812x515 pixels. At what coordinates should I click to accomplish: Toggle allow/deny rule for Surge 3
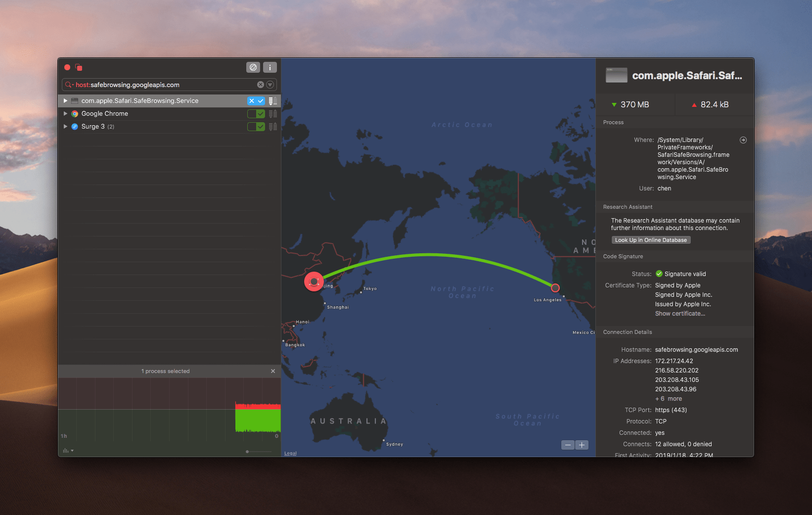256,127
